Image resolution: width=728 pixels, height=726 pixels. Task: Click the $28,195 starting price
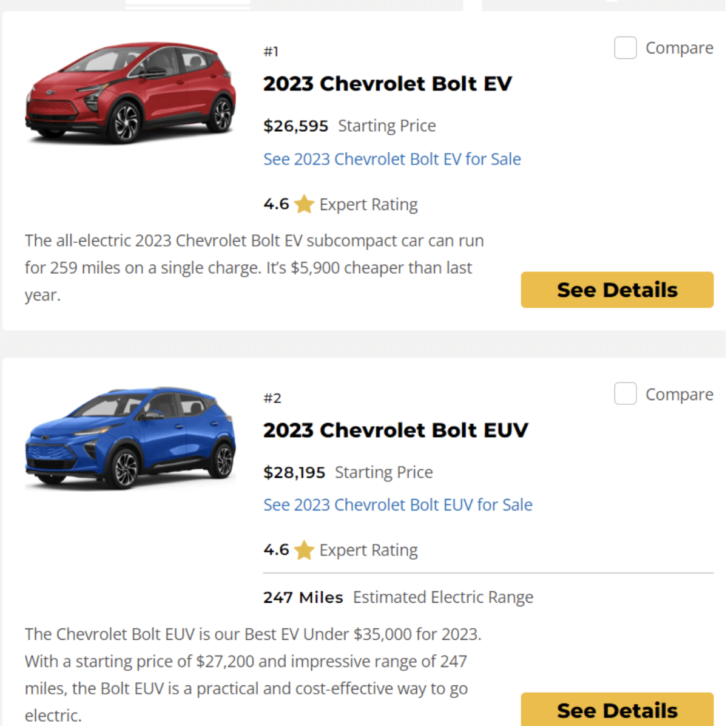pyautogui.click(x=294, y=472)
